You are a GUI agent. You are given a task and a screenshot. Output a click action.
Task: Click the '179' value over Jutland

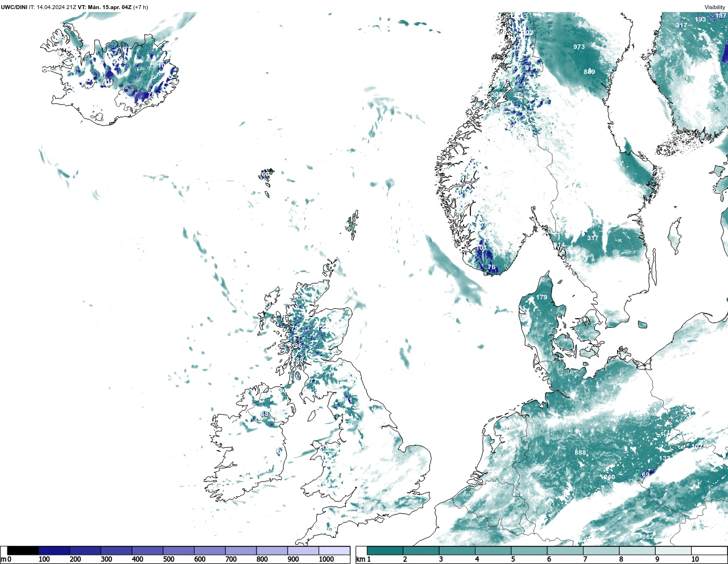(x=541, y=297)
